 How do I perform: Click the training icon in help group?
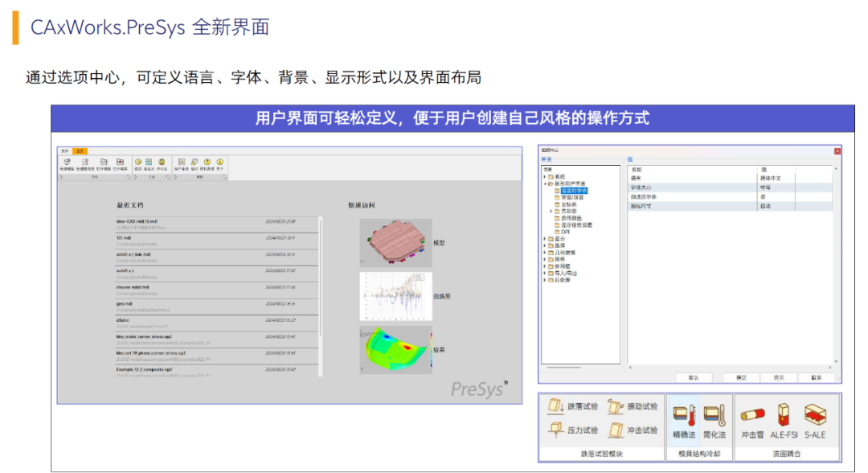(x=194, y=162)
